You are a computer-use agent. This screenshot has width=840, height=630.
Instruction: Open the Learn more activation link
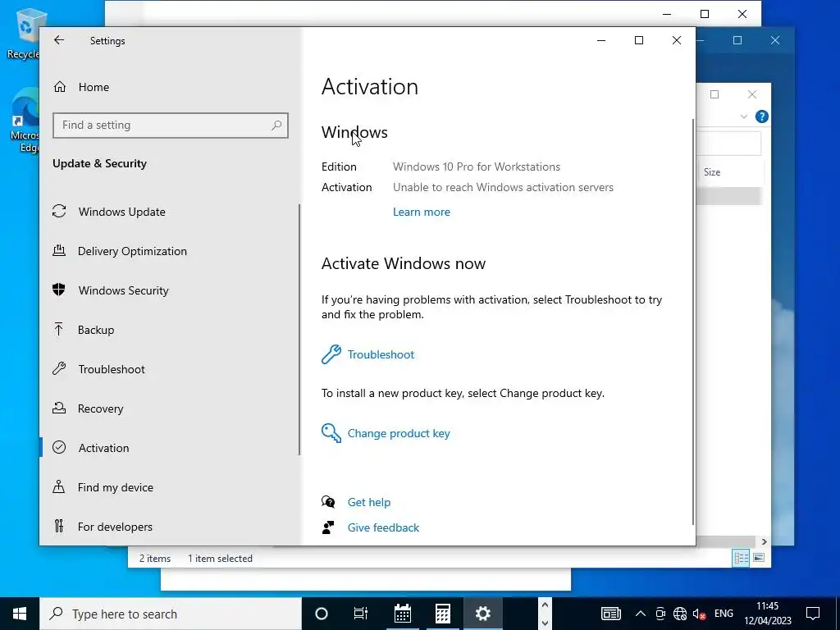[422, 212]
